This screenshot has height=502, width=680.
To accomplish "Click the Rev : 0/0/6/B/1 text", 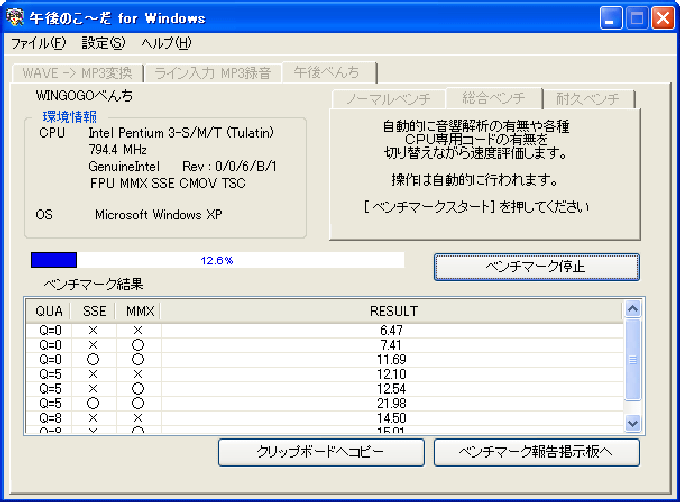I will click(x=229, y=166).
